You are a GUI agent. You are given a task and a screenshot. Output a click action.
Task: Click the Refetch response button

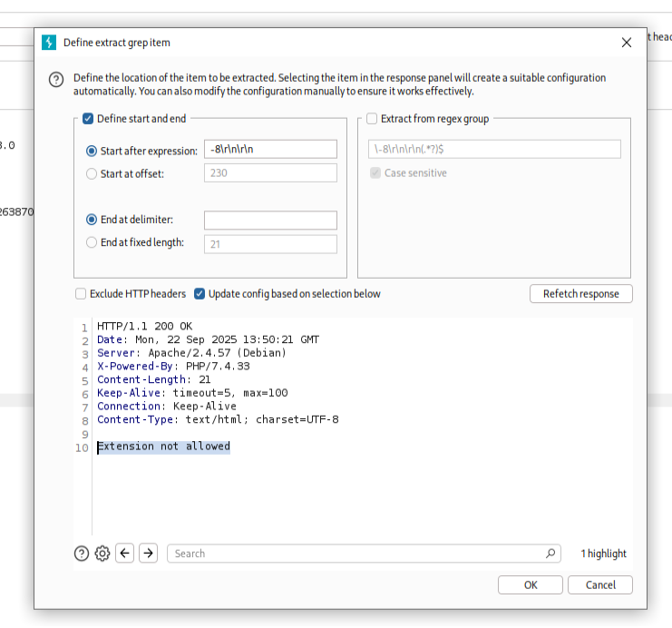click(x=580, y=294)
